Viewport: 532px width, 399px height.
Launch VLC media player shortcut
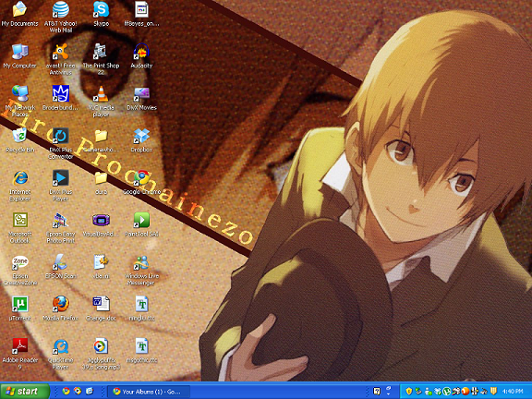coord(101,93)
